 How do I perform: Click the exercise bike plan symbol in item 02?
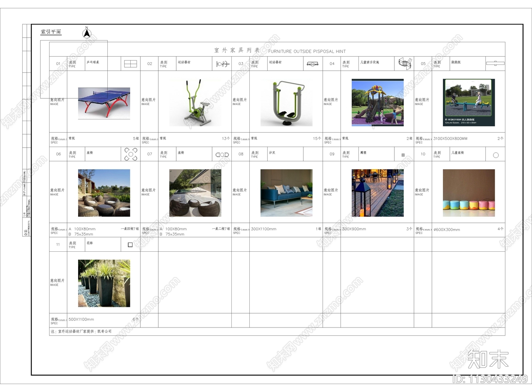tap(222, 64)
